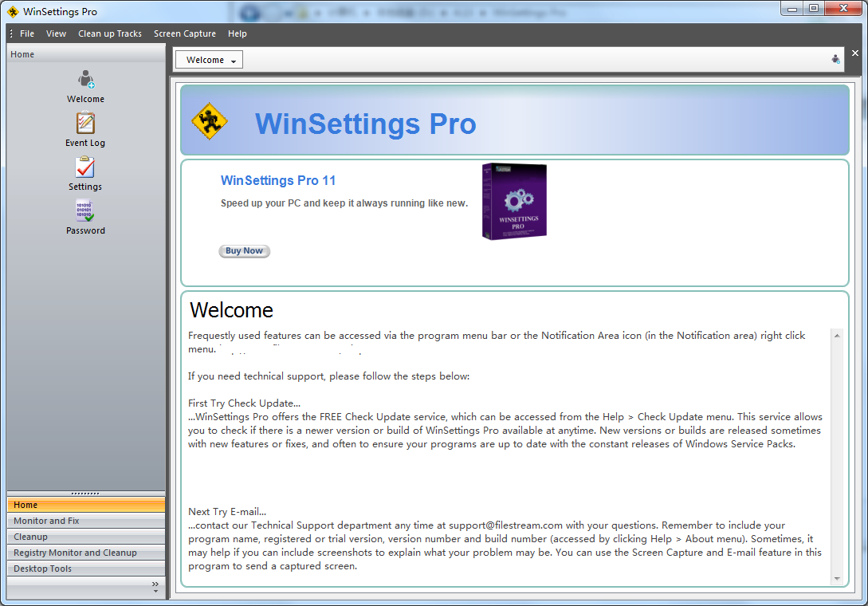Click the 'First Try Check Update...' line
The width and height of the screenshot is (868, 606).
click(244, 403)
